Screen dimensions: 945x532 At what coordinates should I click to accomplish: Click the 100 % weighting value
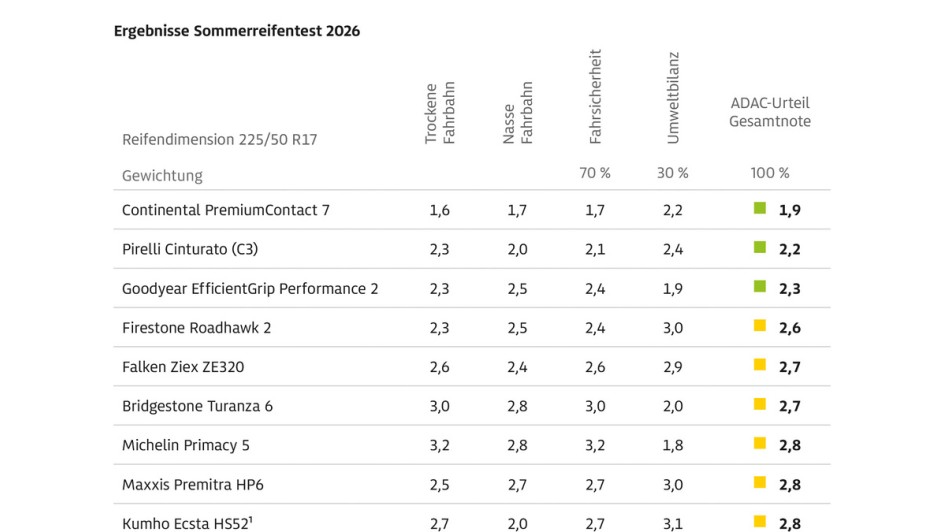click(769, 173)
